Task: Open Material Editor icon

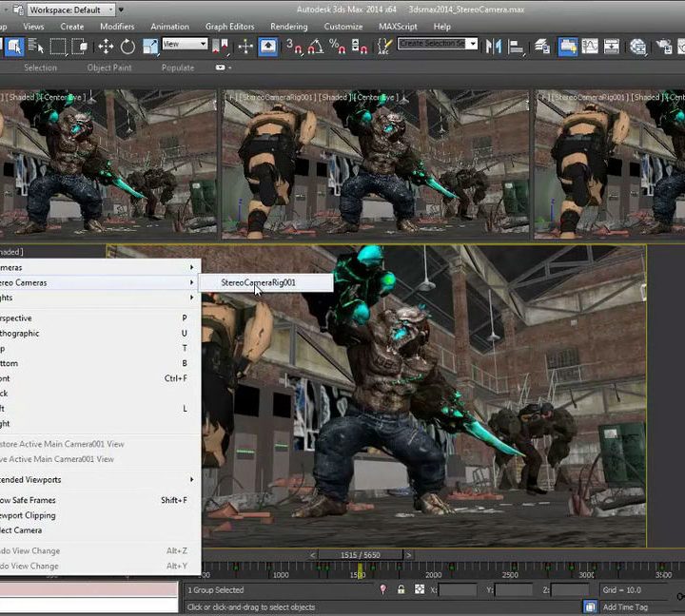Action: click(637, 47)
